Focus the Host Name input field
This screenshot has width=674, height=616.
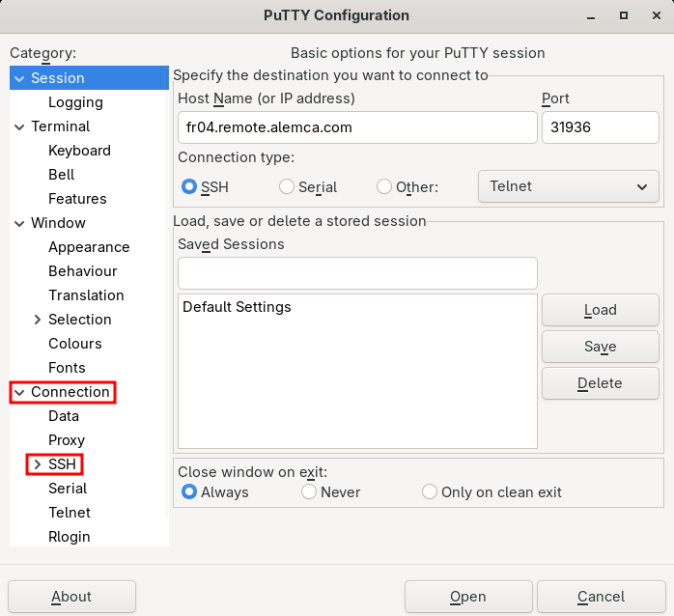(x=357, y=127)
